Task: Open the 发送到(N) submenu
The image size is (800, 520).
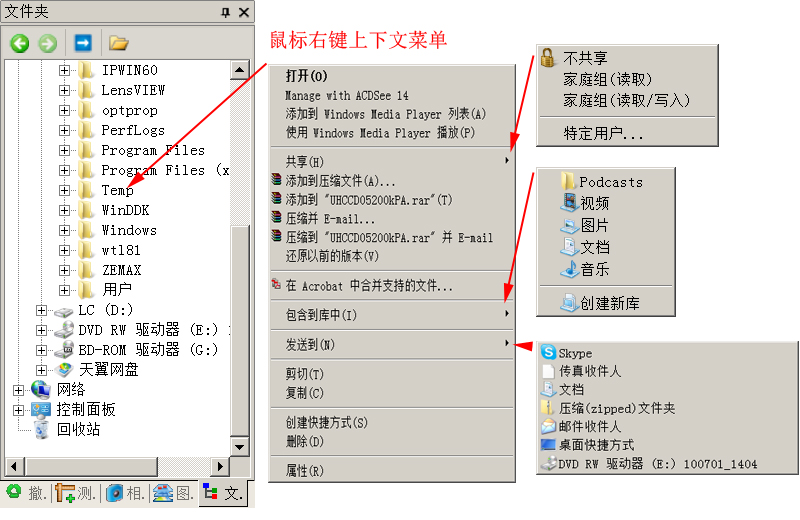Action: pyautogui.click(x=392, y=344)
